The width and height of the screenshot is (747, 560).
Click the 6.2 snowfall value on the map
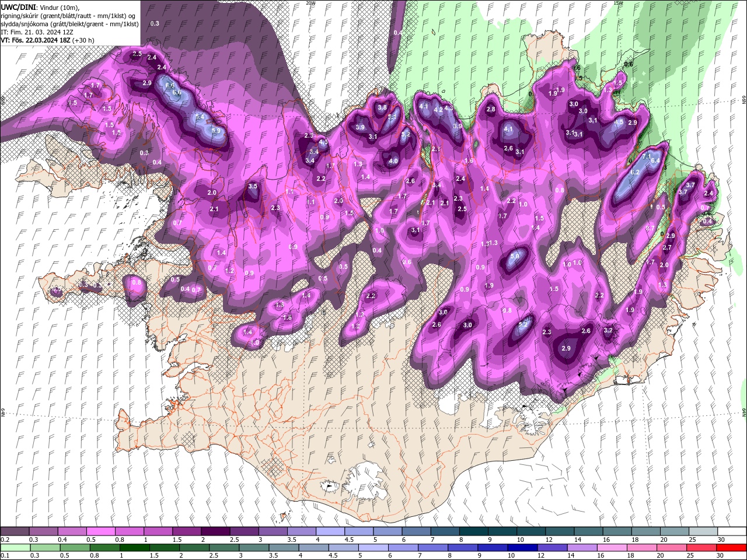coord(636,172)
